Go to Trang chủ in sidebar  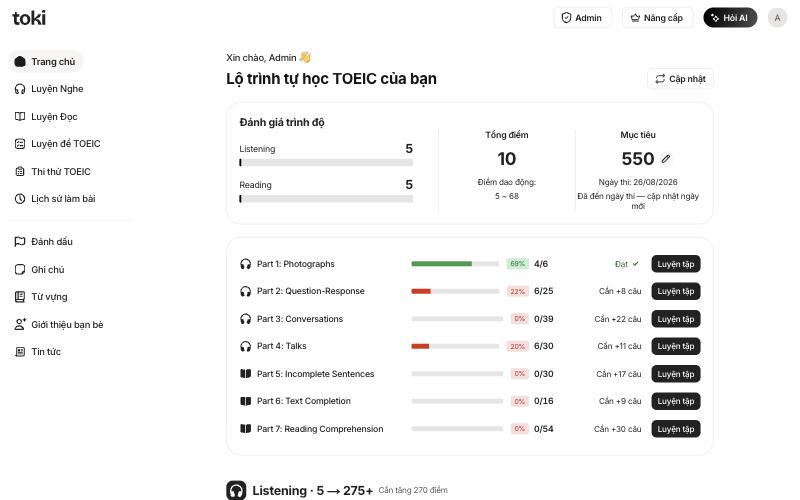coord(46,62)
